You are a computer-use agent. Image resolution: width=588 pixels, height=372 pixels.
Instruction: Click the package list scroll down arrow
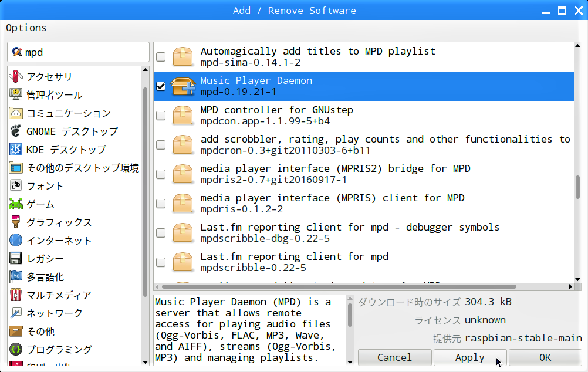click(577, 279)
